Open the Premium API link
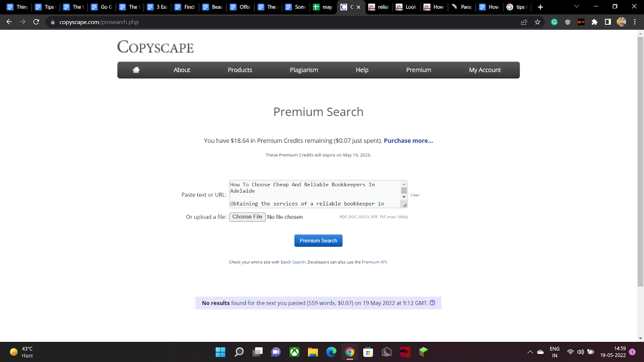This screenshot has height=362, width=644. tap(374, 262)
